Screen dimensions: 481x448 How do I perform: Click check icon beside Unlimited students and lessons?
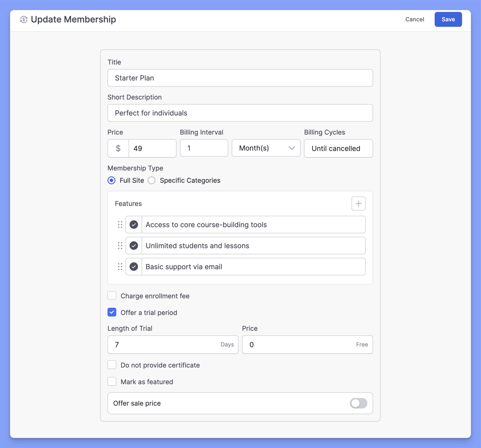tap(134, 246)
